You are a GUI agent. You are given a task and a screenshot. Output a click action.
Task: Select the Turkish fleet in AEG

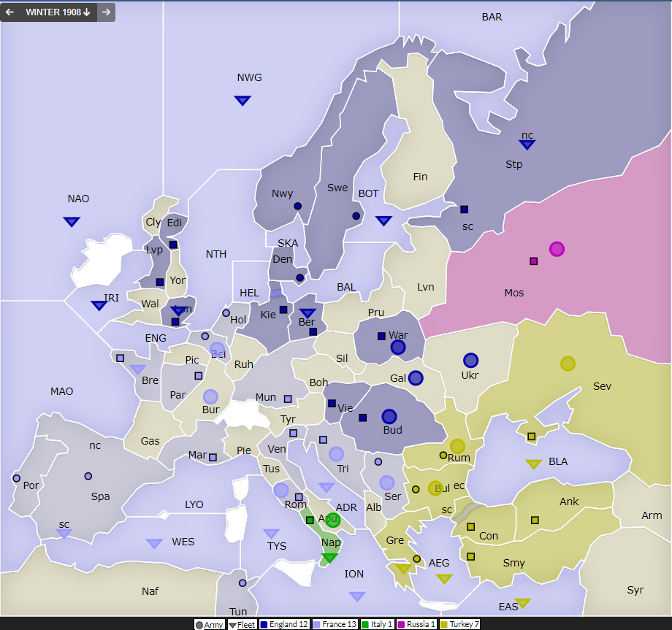pyautogui.click(x=444, y=579)
